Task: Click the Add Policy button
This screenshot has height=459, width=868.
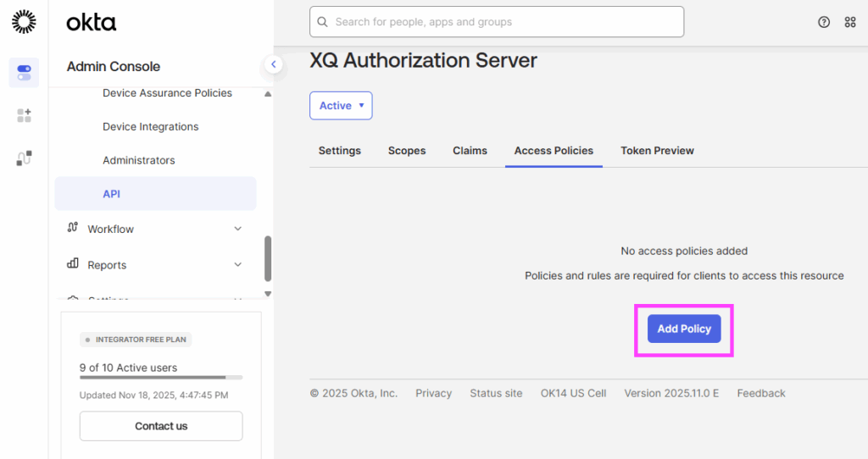Action: pos(684,329)
